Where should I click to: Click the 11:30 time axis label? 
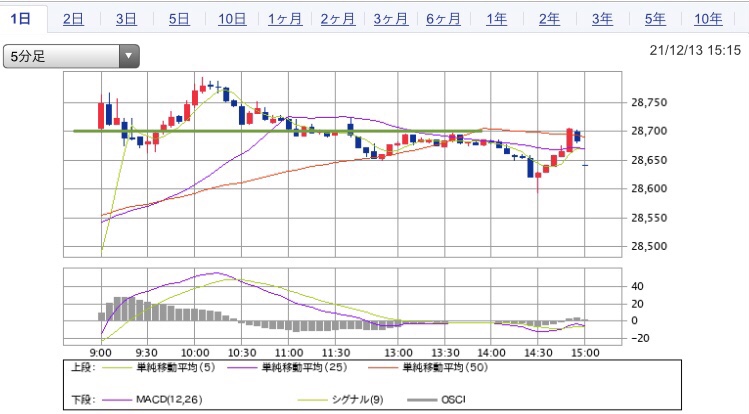point(336,353)
